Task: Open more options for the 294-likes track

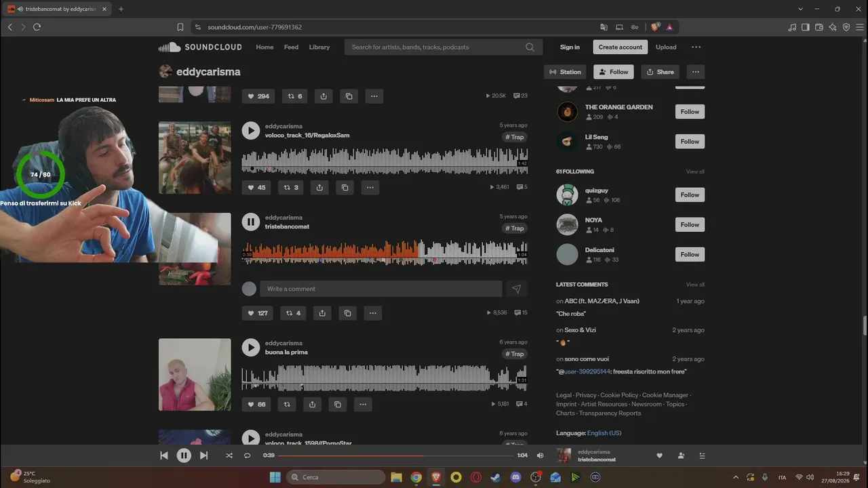Action: pyautogui.click(x=374, y=96)
